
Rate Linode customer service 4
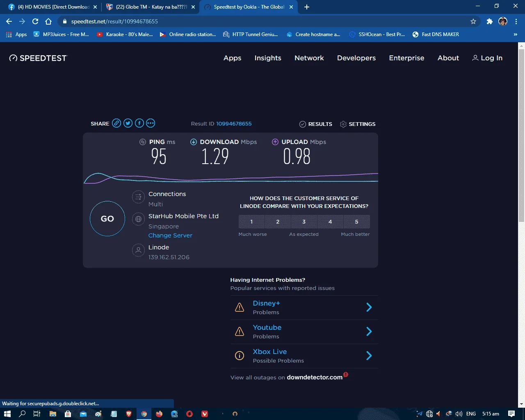330,221
